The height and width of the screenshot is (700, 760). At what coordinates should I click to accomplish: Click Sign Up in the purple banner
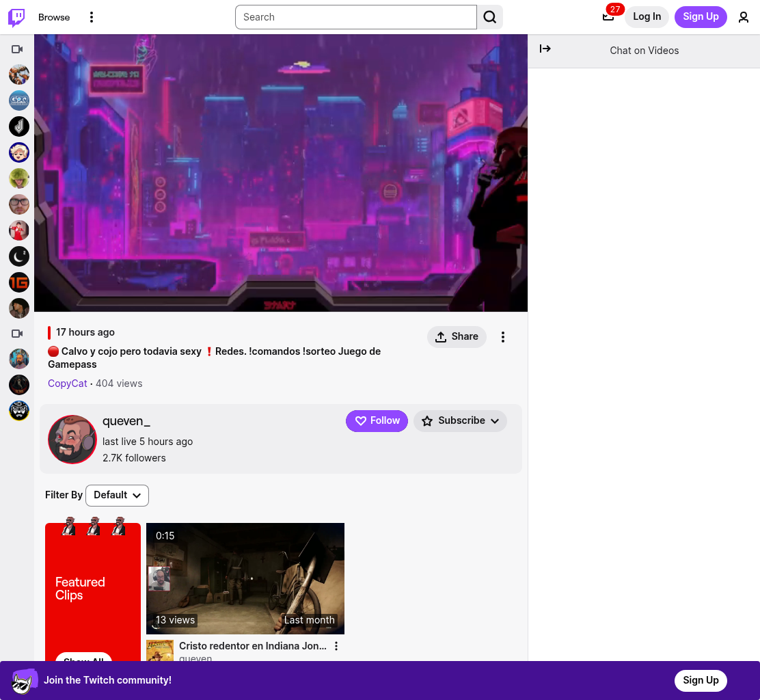pos(701,680)
